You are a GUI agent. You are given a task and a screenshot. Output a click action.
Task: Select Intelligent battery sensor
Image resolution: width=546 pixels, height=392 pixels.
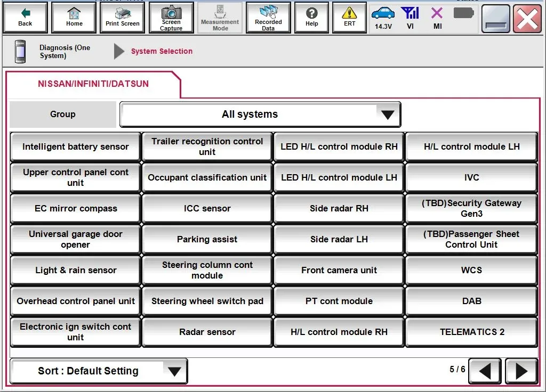(x=76, y=147)
